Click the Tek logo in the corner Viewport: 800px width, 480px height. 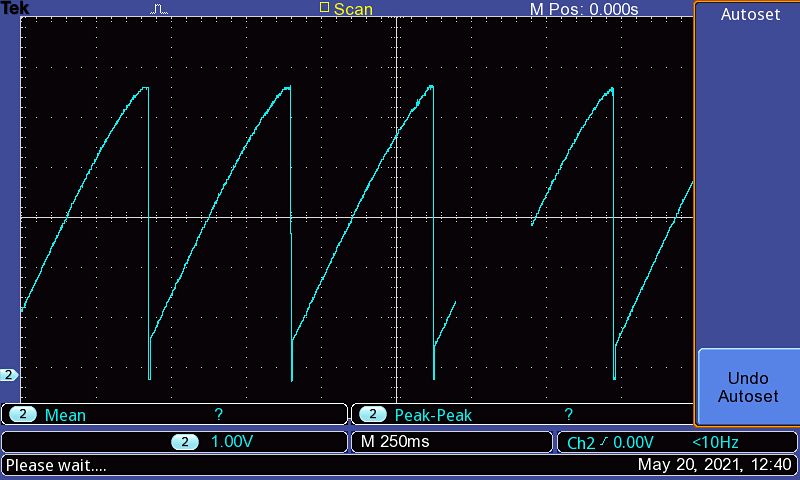tap(15, 8)
